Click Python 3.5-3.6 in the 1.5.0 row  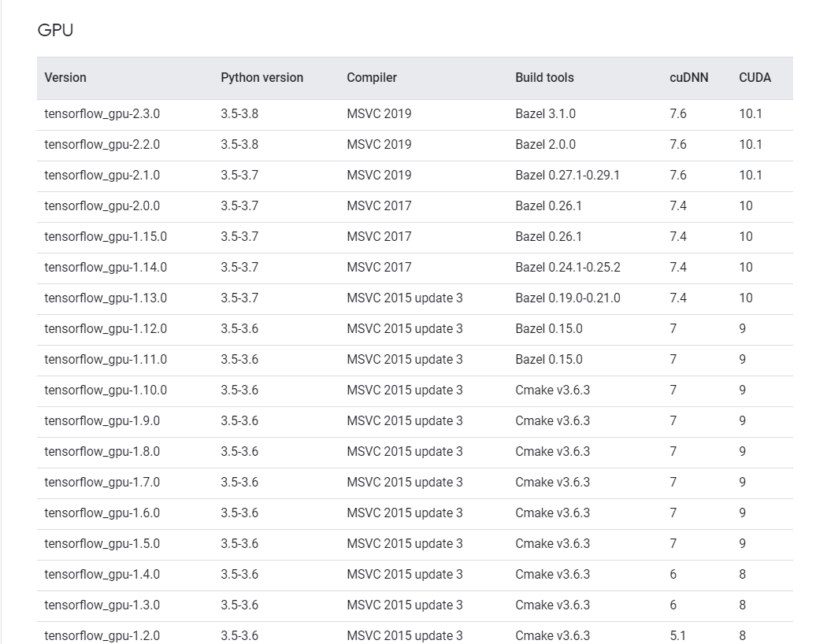point(239,543)
